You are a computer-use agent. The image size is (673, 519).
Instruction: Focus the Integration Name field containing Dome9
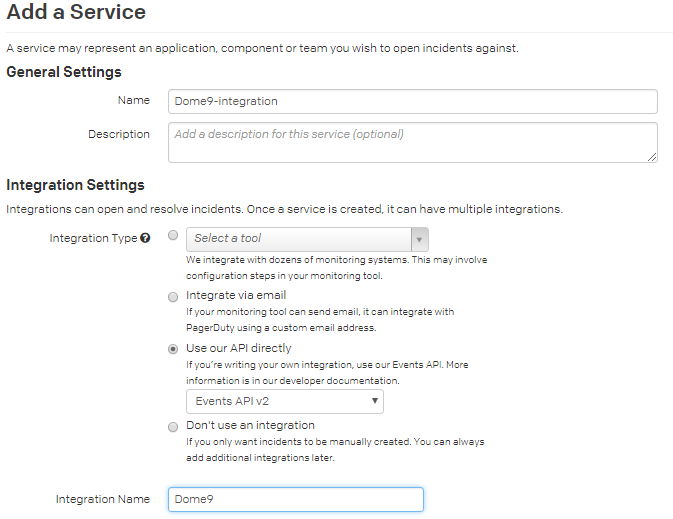click(x=296, y=499)
